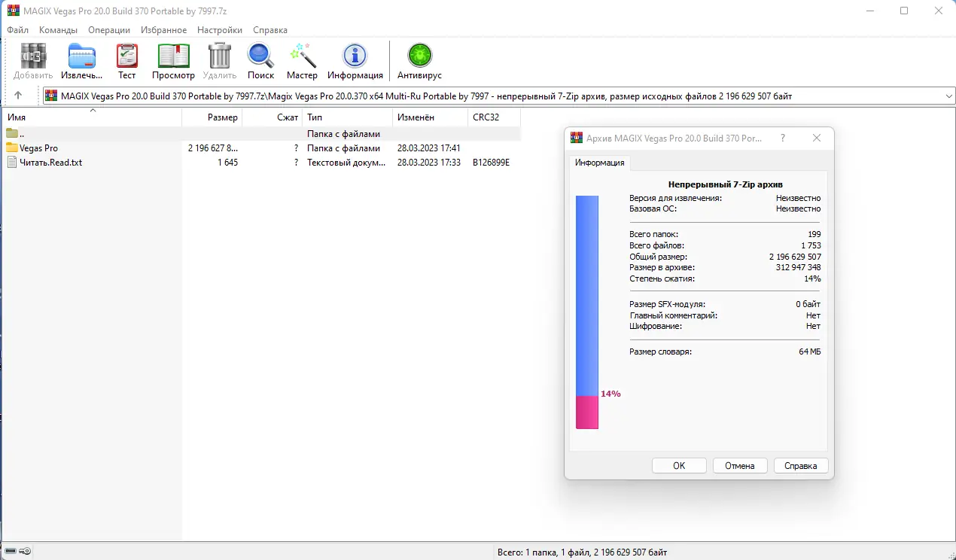The image size is (956, 560).
Task: Open the address bar dropdown arrow
Action: click(x=947, y=95)
